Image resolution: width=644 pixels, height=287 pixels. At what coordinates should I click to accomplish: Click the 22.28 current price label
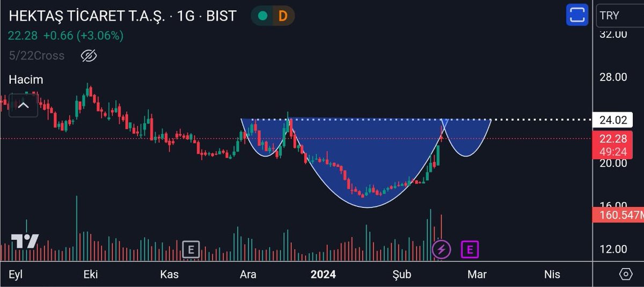pyautogui.click(x=613, y=139)
